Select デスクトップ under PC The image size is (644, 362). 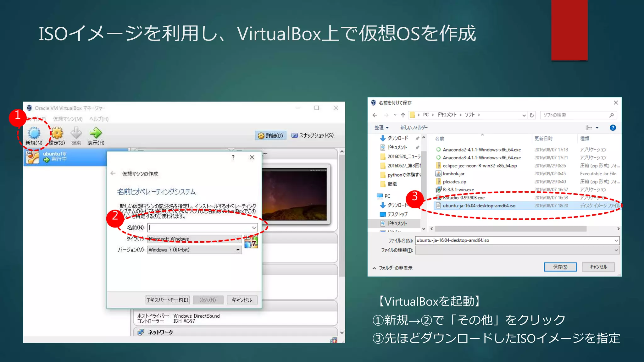pyautogui.click(x=394, y=214)
